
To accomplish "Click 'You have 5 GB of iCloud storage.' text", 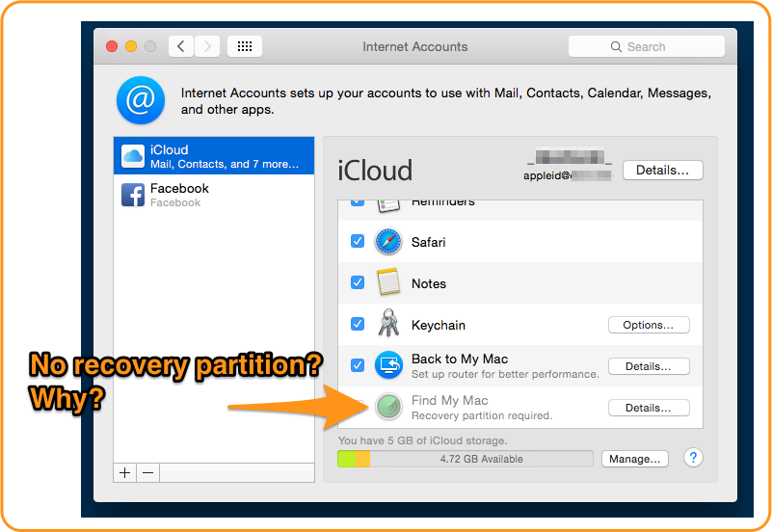I will (x=422, y=440).
